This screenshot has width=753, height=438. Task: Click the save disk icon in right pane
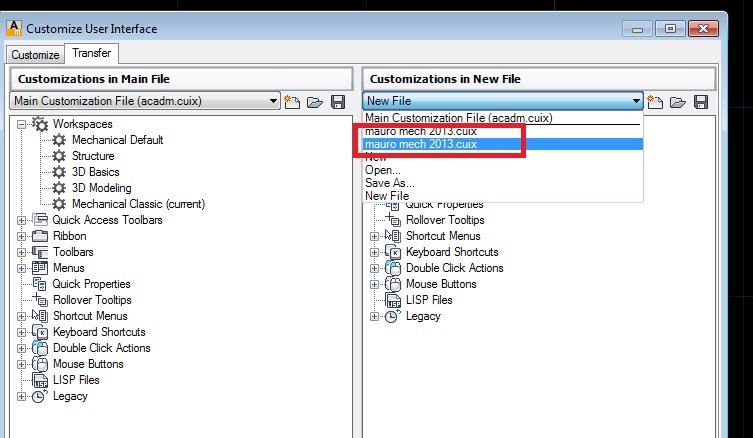coord(701,102)
